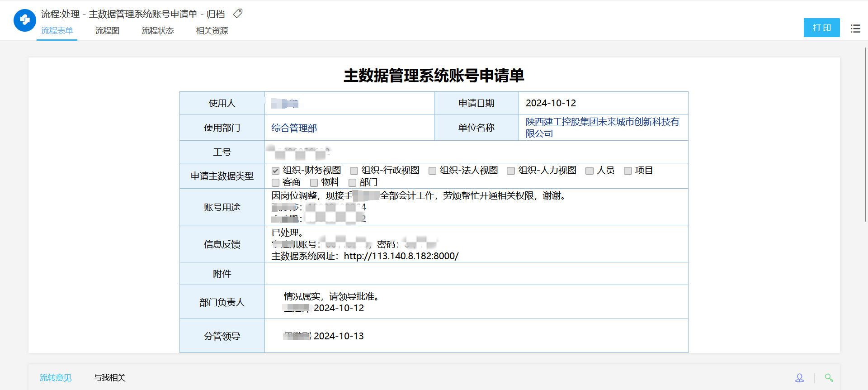Click the green search magnifier icon
The image size is (868, 390).
(x=829, y=378)
